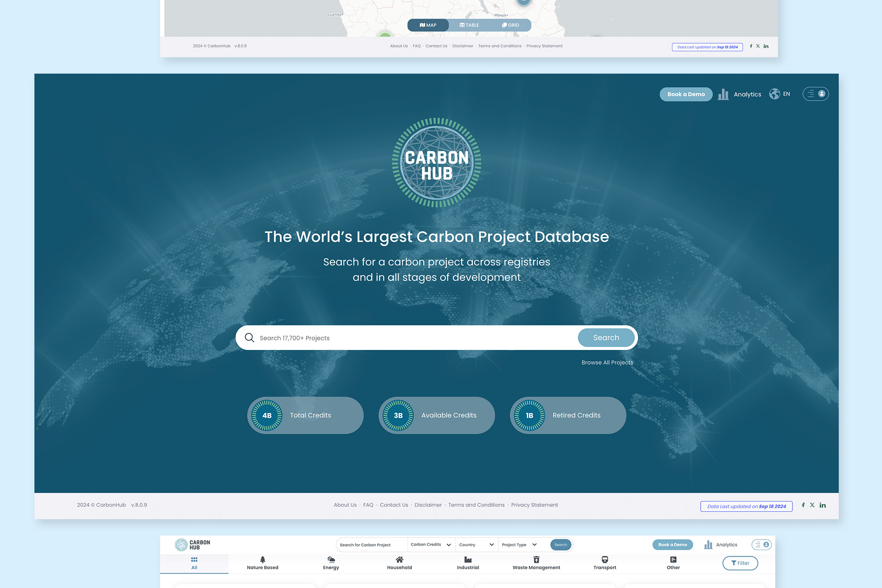Select the Waste Management bin icon

536,560
